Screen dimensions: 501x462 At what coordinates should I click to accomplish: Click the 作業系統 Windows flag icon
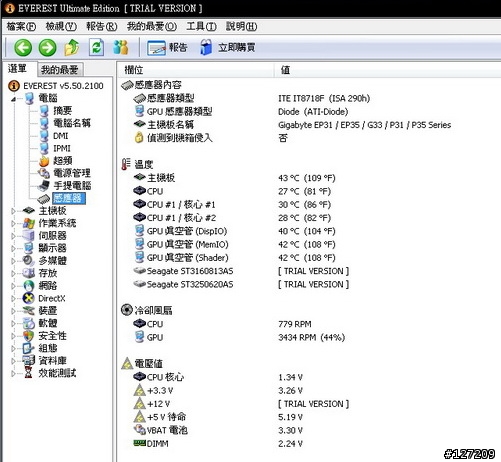coord(29,223)
